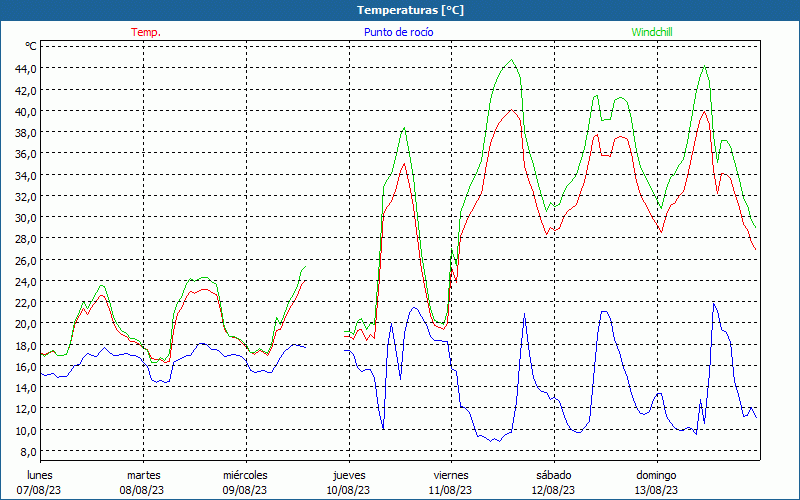Click the 32,0 y-axis value
Screen dimensions: 800x500
point(26,196)
